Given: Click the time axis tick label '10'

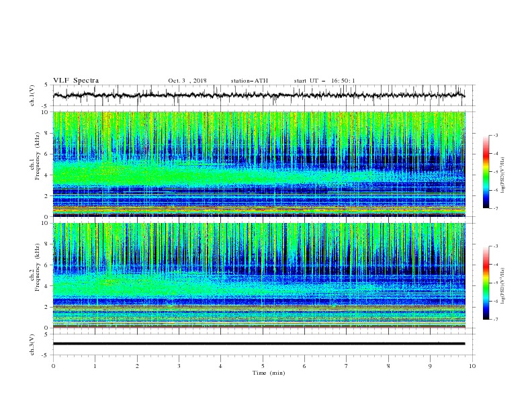Looking at the screenshot, I should (472, 366).
